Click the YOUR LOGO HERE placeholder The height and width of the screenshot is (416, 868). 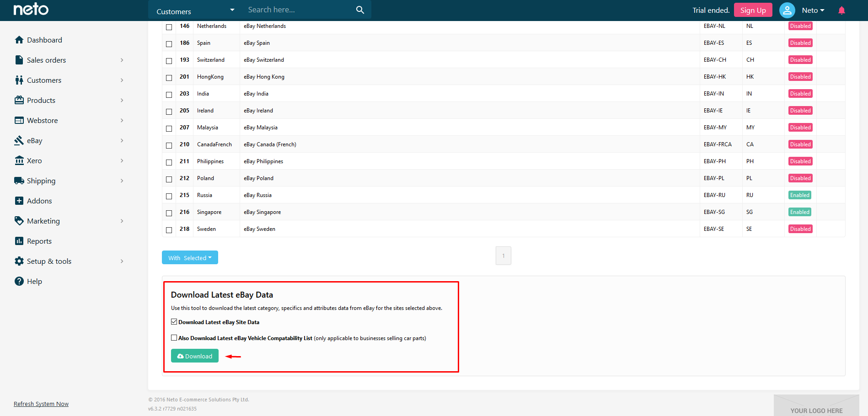coord(816,405)
